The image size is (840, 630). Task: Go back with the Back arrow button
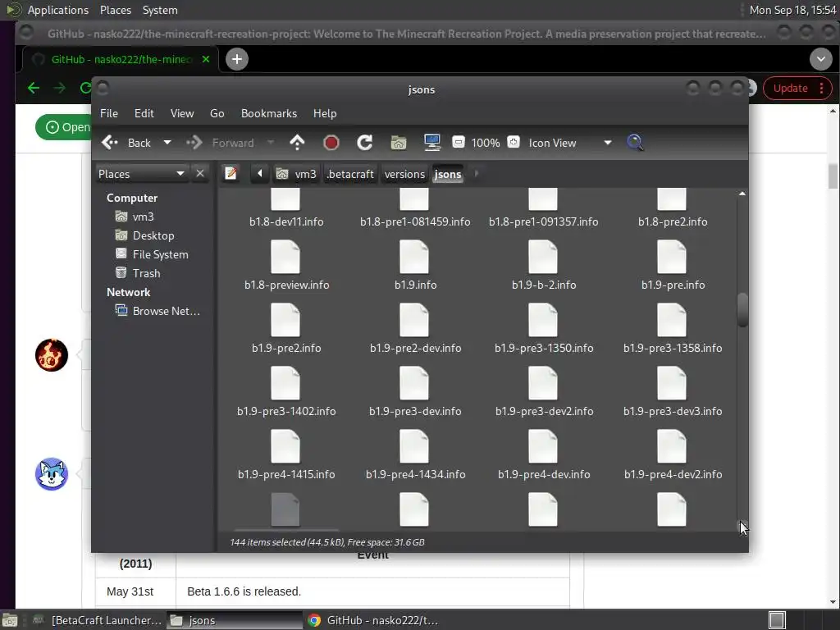[x=126, y=143]
